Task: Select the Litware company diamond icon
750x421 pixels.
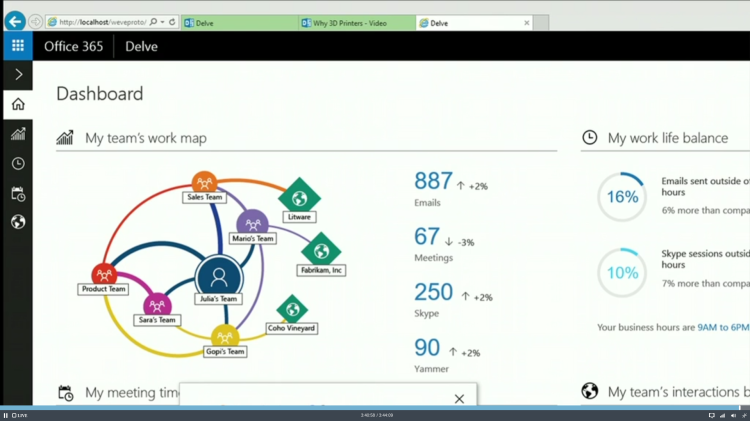Action: point(299,198)
